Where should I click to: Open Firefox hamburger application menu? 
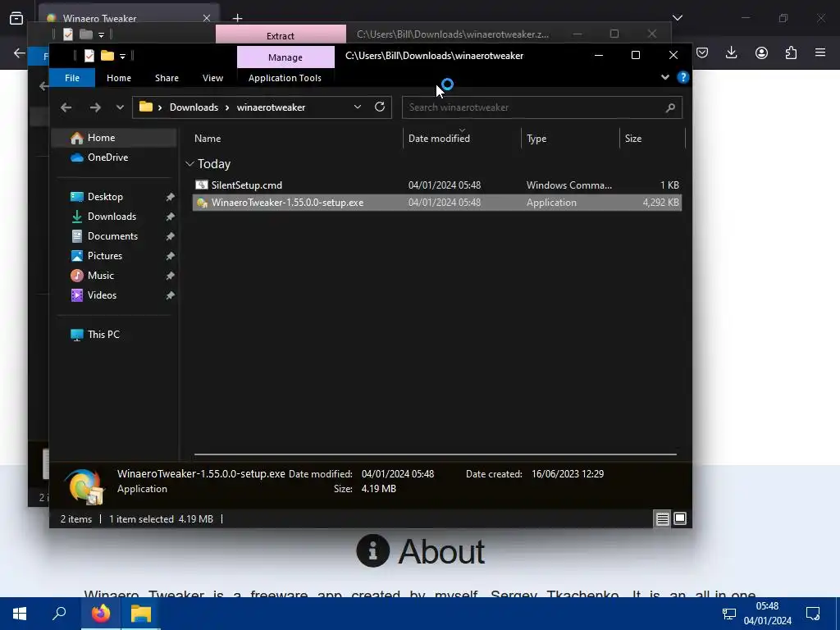tap(820, 52)
